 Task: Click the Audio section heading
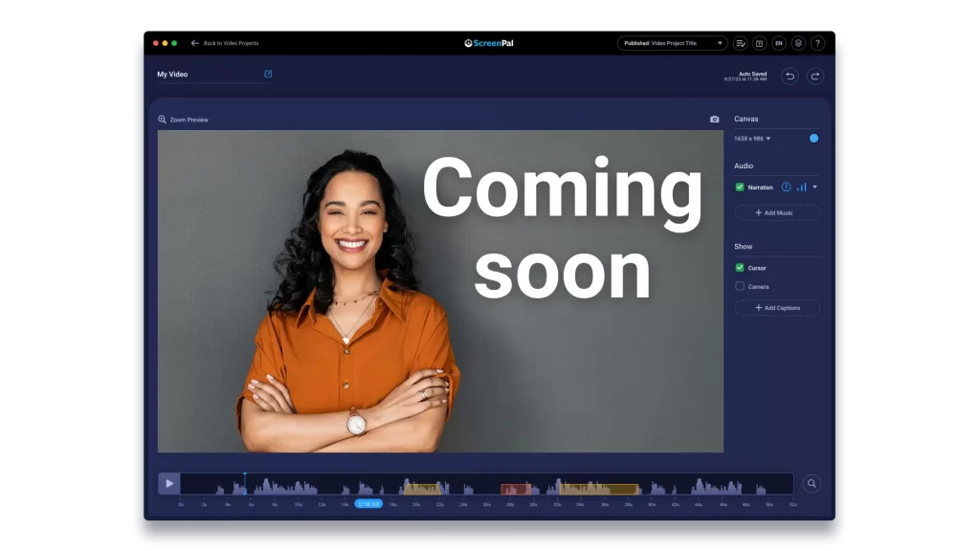click(744, 165)
